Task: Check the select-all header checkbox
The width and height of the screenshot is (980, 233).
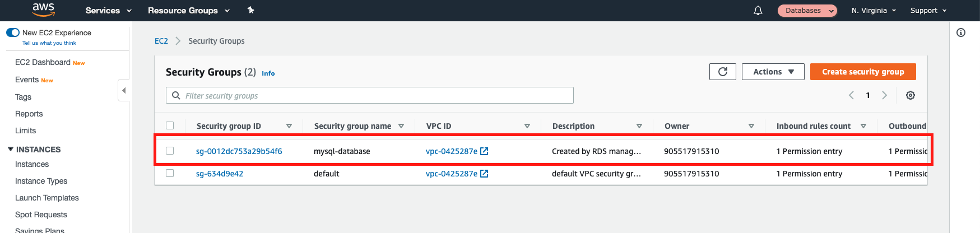Action: tap(170, 125)
